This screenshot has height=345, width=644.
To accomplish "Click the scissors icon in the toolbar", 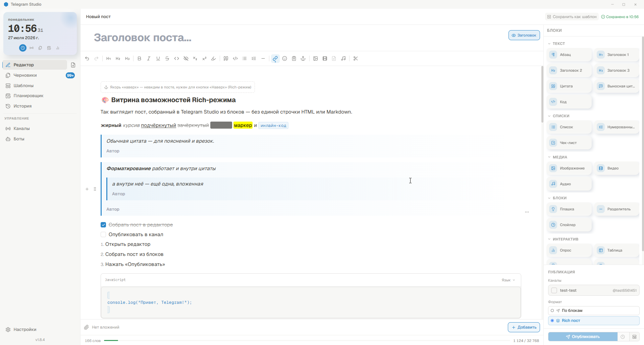I will click(x=356, y=59).
